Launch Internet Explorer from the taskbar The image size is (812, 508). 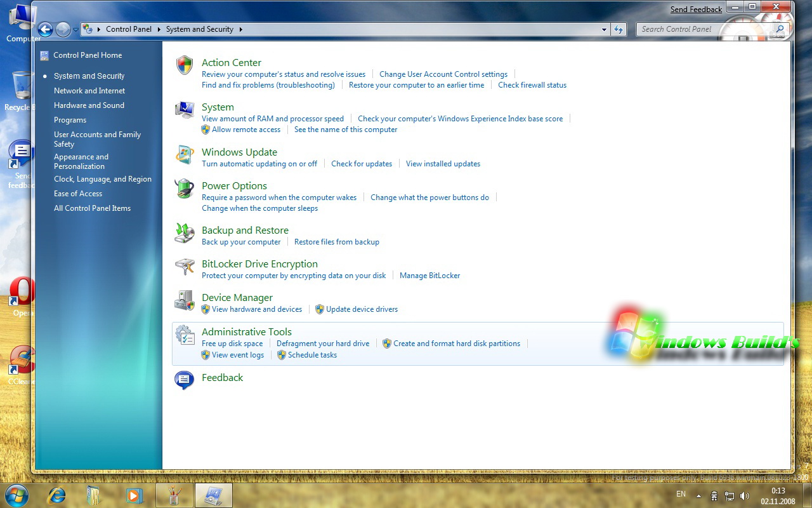56,495
